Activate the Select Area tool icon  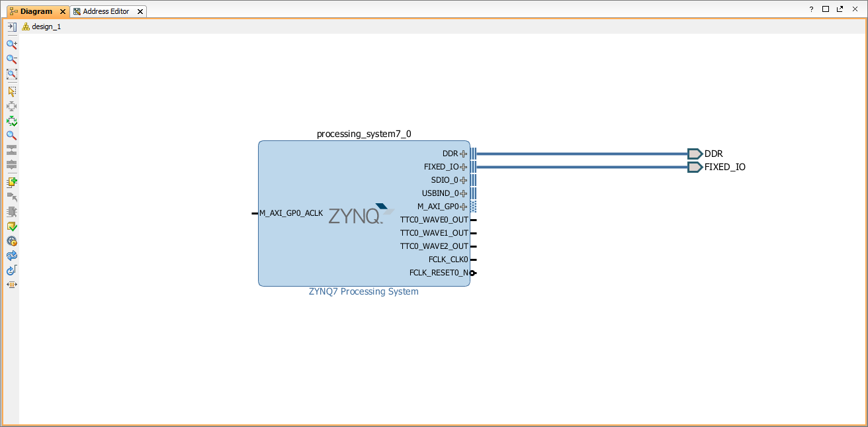point(11,91)
